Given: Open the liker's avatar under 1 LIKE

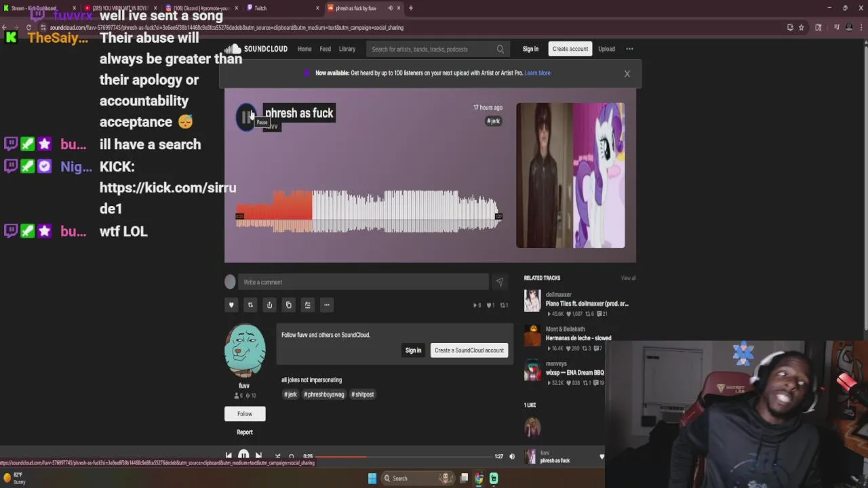Looking at the screenshot, I should point(532,427).
